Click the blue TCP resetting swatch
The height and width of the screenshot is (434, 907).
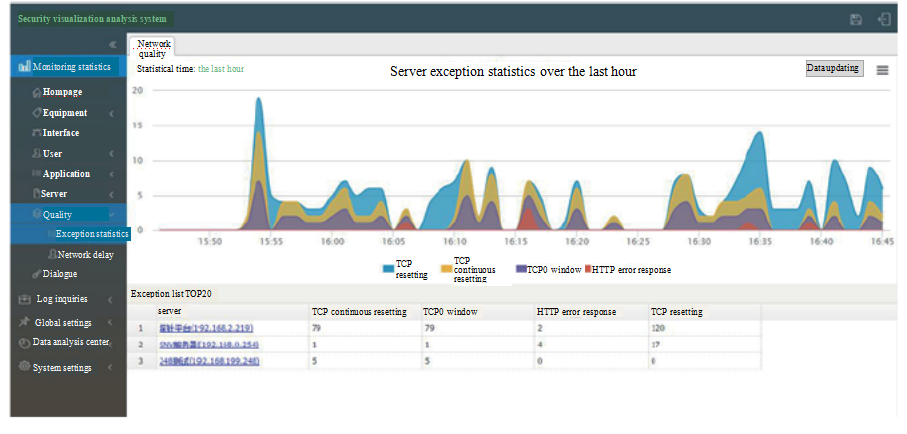(x=388, y=269)
